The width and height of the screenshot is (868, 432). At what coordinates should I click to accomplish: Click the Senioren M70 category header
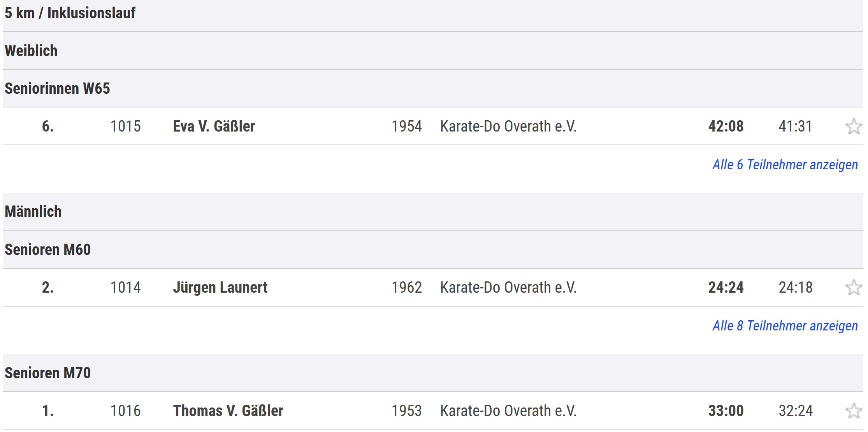[47, 373]
